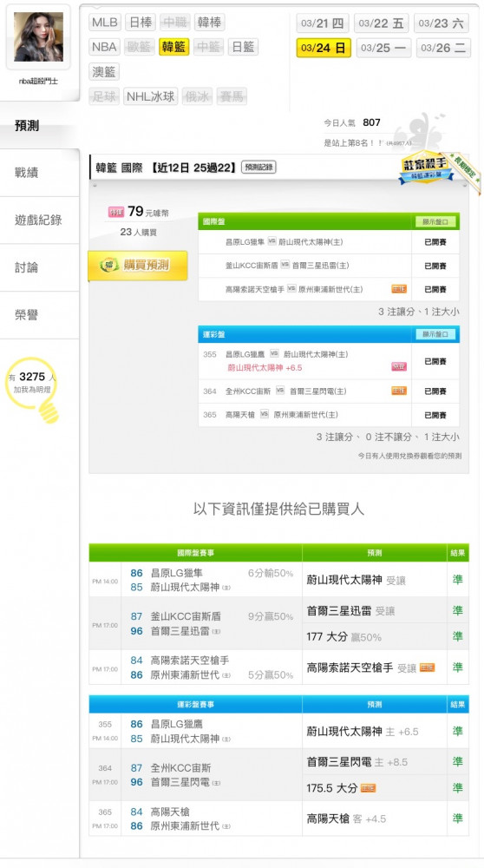Click VS icon for 高陽索諾天空槍手 match
Viewport: 484px width, 868px height.
coord(291,288)
